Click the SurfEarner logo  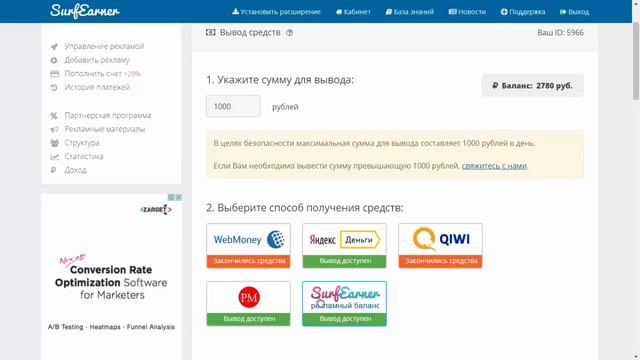point(85,11)
